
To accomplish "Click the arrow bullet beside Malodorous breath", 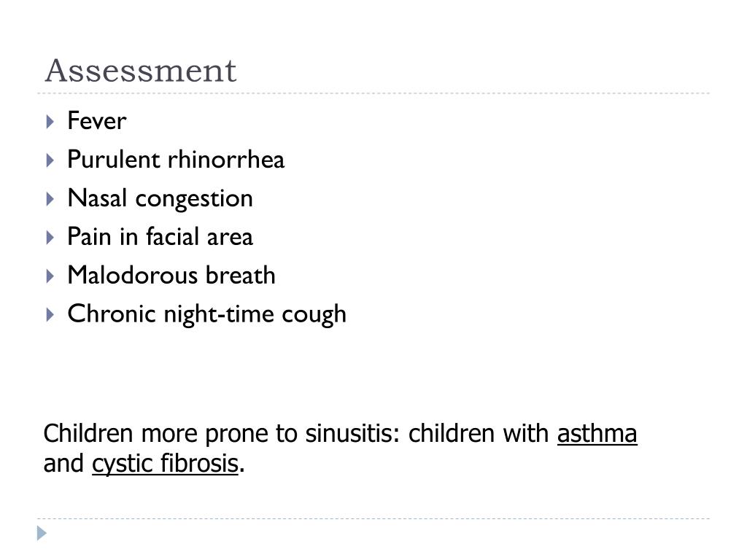I will pyautogui.click(x=50, y=276).
